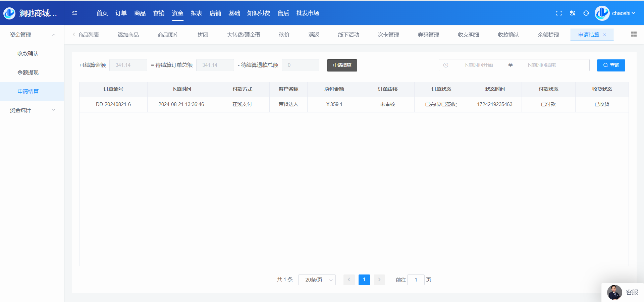644x302 pixels.
Task: Click the 下单时间开始 date field
Action: tap(478, 65)
